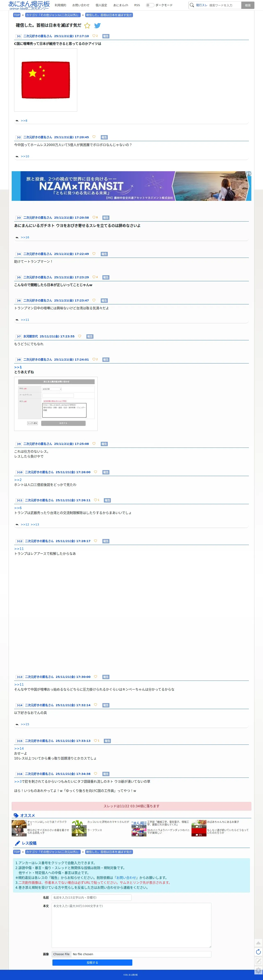Image resolution: width=263 pixels, height=980 pixels.
Task: Toggle the ダークモード switch
Action: coord(150,5)
